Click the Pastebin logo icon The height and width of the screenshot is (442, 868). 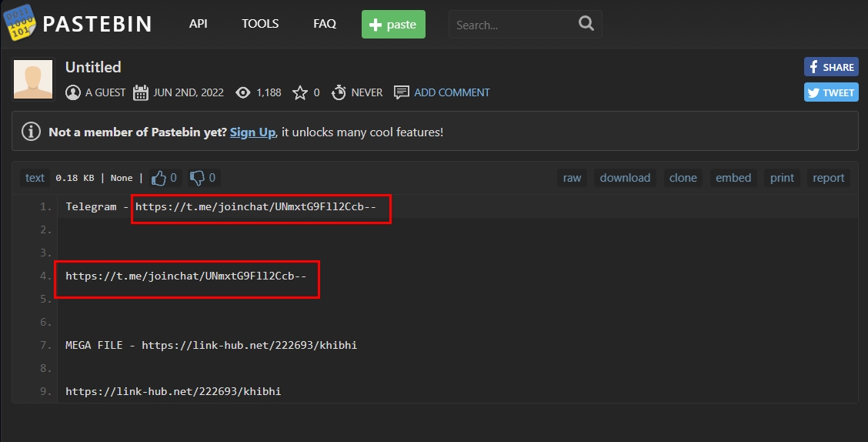tap(19, 22)
